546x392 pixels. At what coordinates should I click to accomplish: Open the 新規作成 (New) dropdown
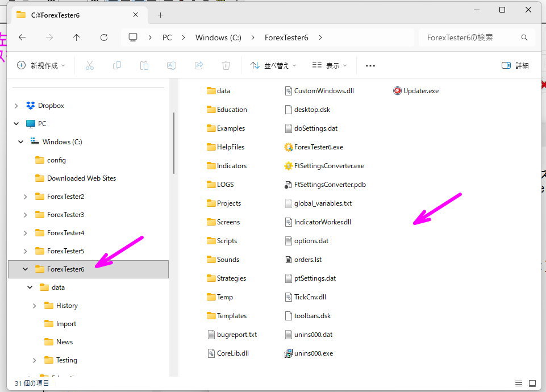41,65
